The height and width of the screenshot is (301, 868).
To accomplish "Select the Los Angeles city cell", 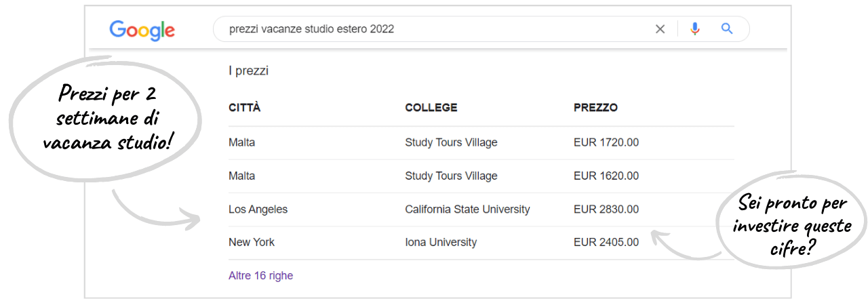I will click(258, 209).
